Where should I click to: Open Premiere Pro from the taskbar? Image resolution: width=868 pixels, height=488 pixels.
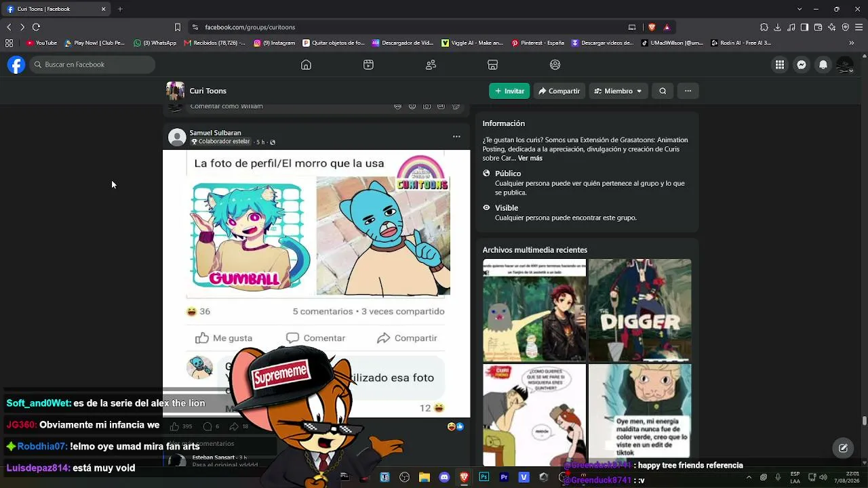point(504,477)
